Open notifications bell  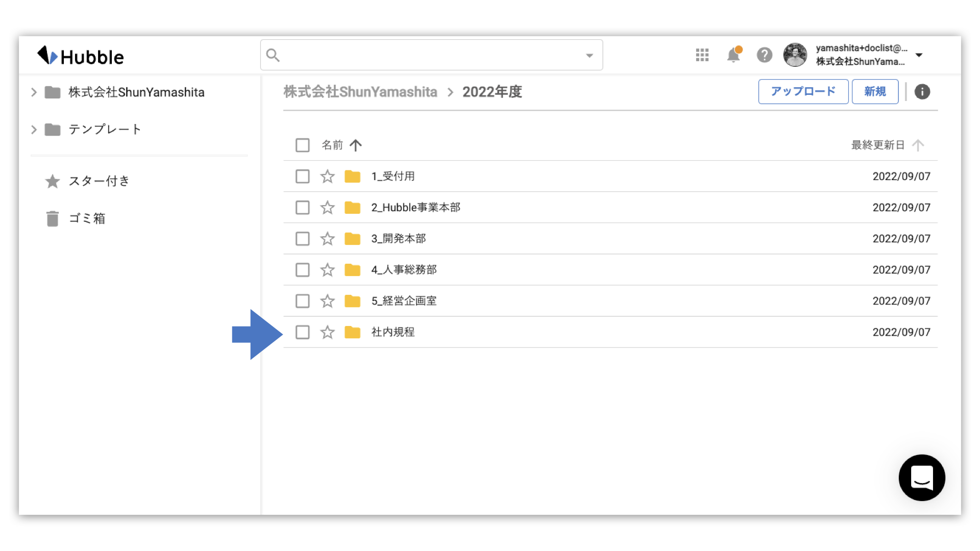733,55
